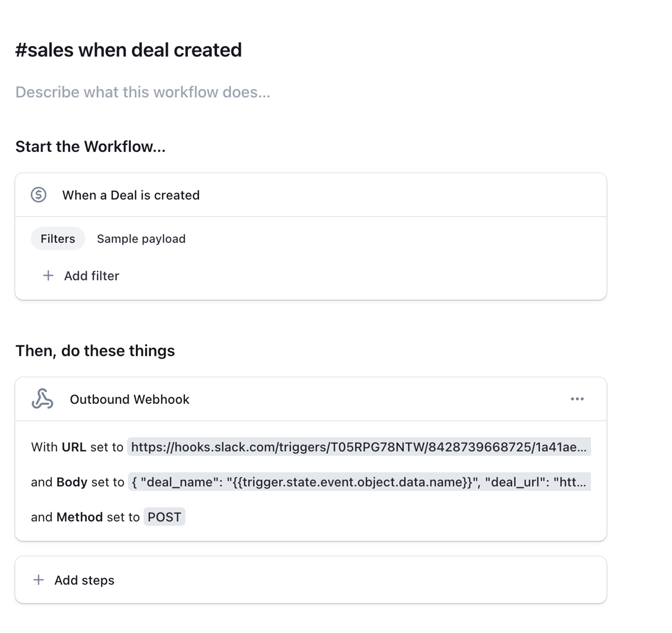This screenshot has width=672, height=633.
Task: Click the 'Describe what this workflow does' field
Action: pyautogui.click(x=143, y=92)
